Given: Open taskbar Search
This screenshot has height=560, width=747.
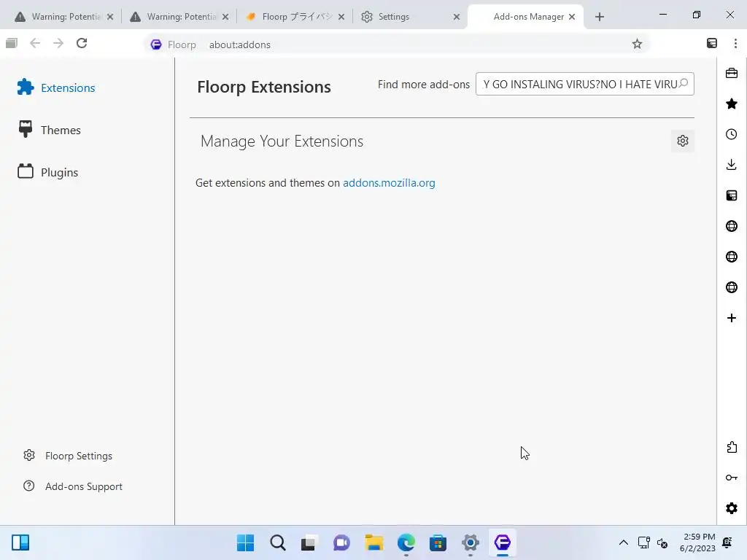Looking at the screenshot, I should (278, 542).
